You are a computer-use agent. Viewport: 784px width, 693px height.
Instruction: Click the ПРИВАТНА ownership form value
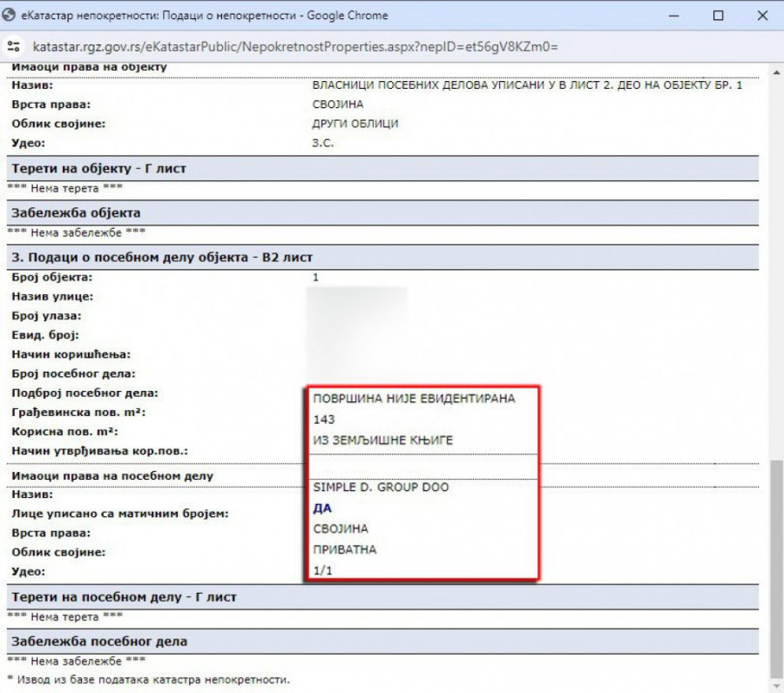point(344,550)
